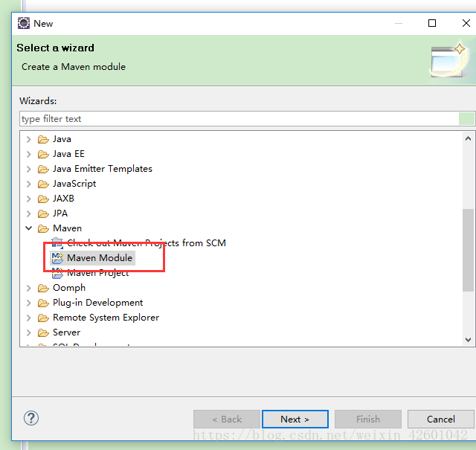This screenshot has height=450, width=476.
Task: Click the JAXB folder icon
Action: 43,199
